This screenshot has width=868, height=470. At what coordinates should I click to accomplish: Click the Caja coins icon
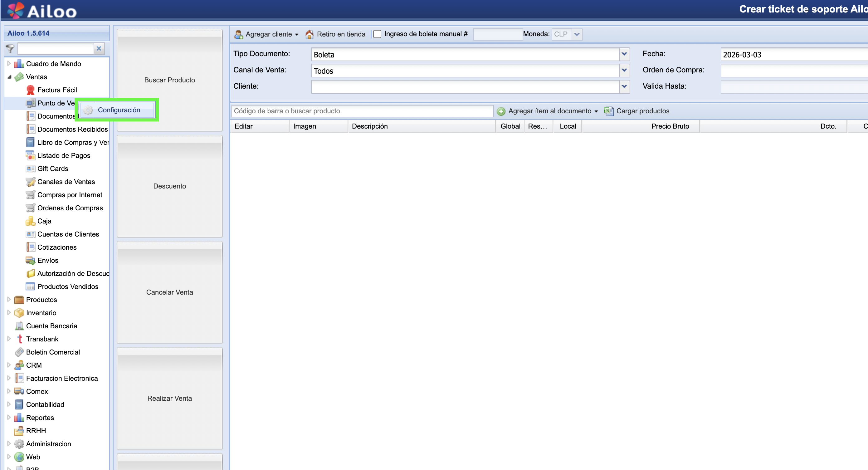(30, 221)
